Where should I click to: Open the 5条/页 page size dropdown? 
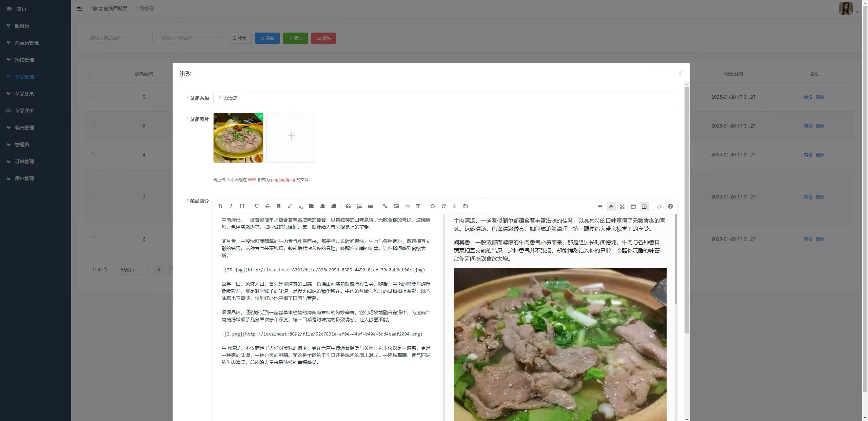pyautogui.click(x=131, y=270)
